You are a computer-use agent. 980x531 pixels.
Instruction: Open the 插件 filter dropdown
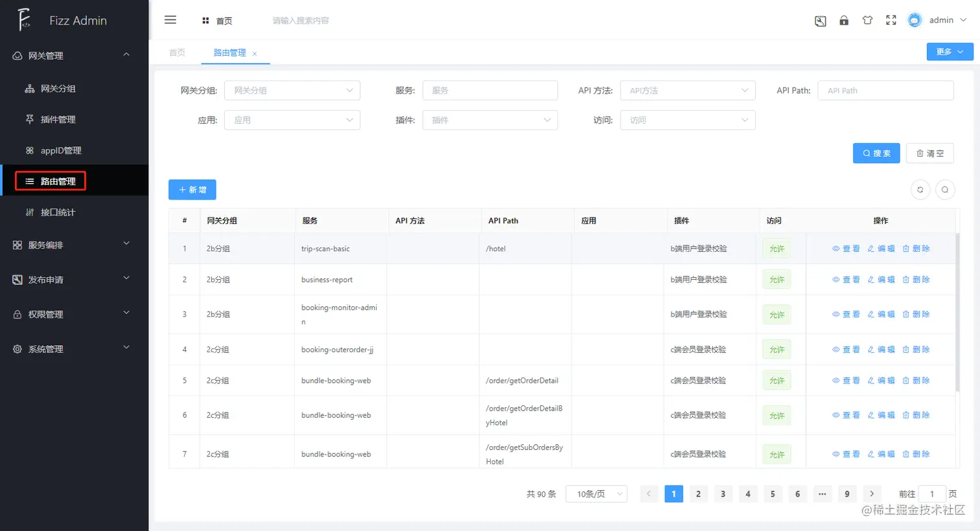coord(490,120)
